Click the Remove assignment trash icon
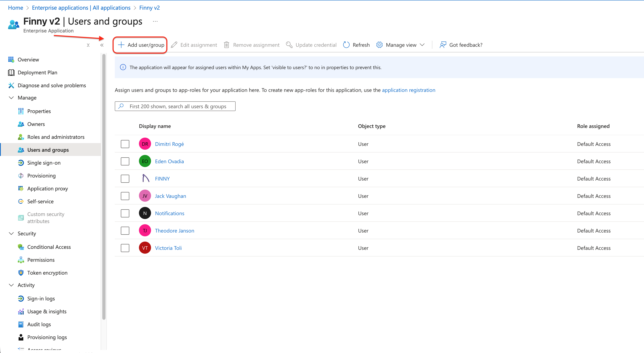Image resolution: width=644 pixels, height=353 pixels. point(227,45)
